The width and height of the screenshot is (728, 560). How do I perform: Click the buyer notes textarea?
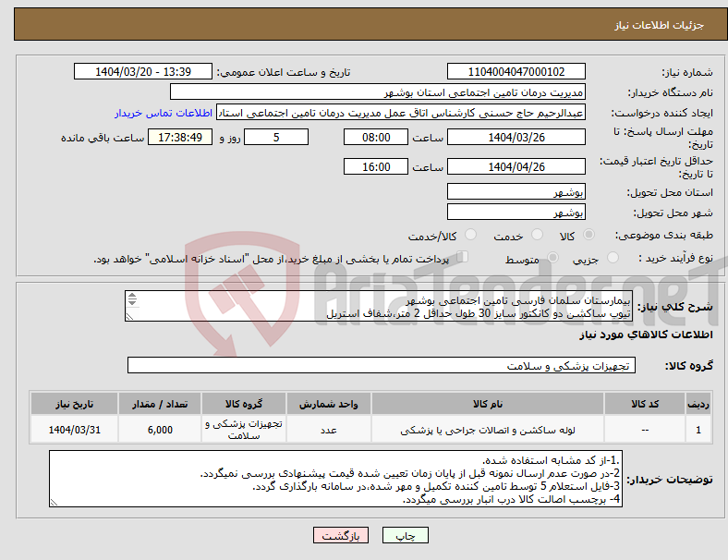pos(335,479)
